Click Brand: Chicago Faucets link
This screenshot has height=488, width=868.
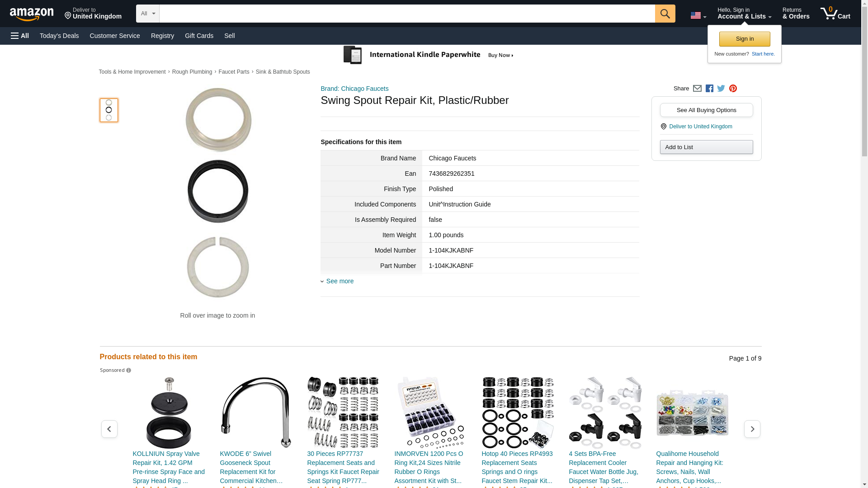click(x=354, y=89)
